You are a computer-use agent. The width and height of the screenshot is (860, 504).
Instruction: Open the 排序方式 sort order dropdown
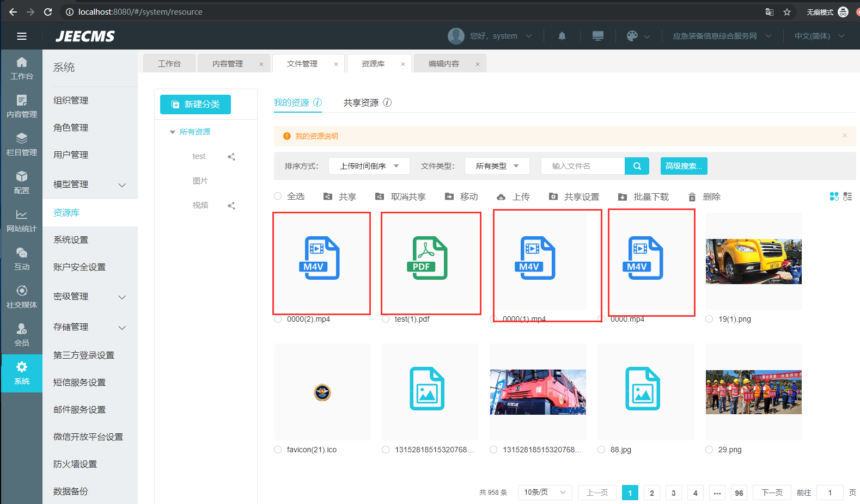(x=369, y=166)
